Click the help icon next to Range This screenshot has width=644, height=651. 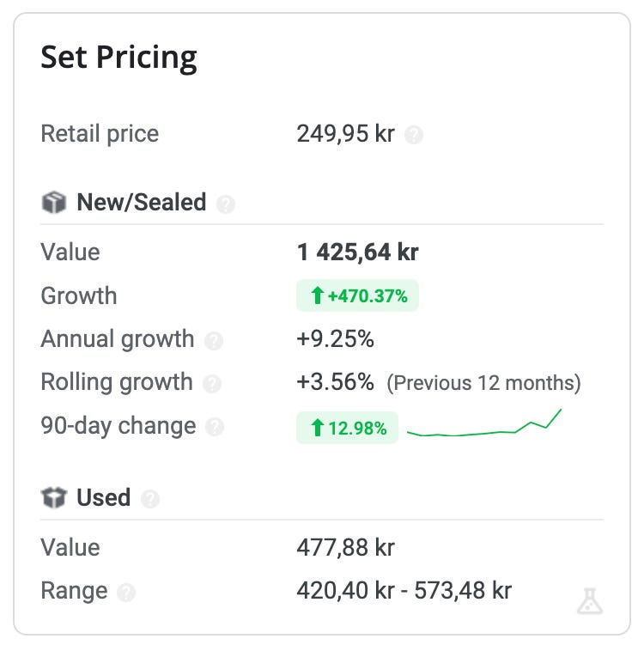126,592
